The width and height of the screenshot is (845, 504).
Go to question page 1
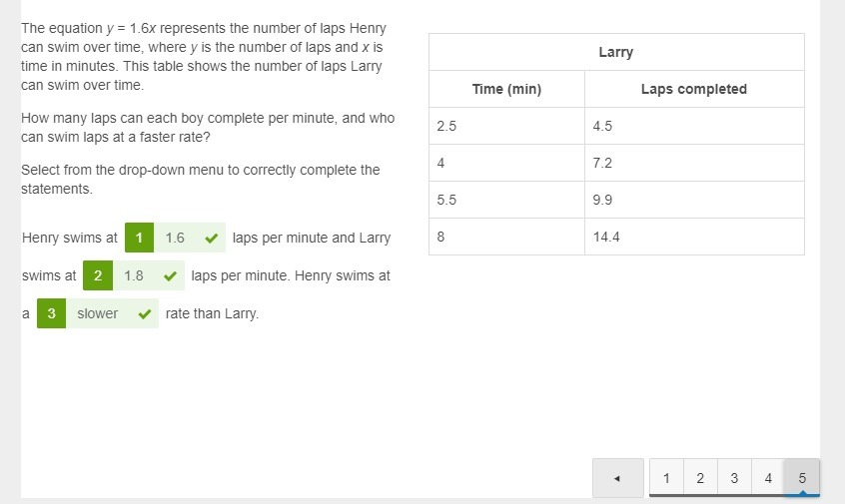click(666, 478)
